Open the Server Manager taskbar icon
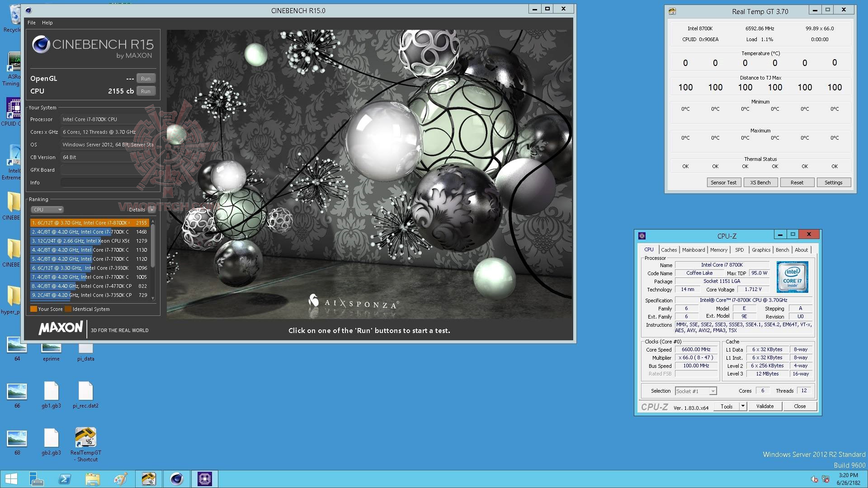 [x=36, y=479]
